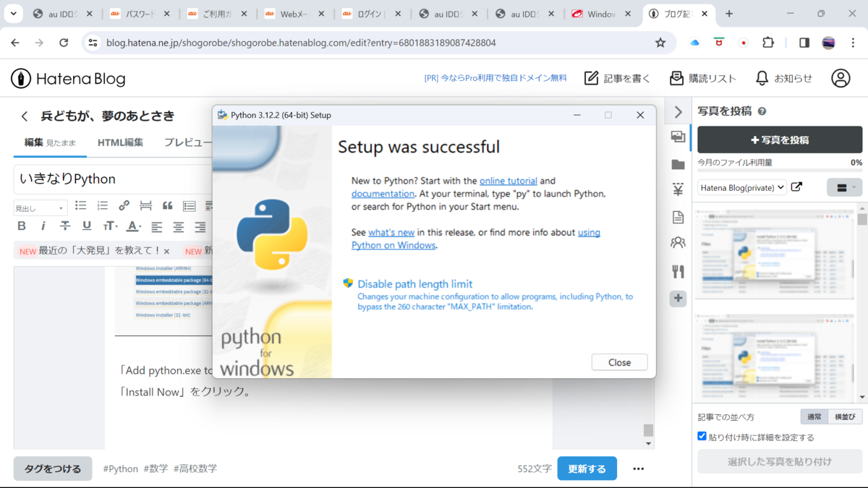Screen dimensions: 868x488
Task: Open the font color dropdown
Action: [134, 226]
